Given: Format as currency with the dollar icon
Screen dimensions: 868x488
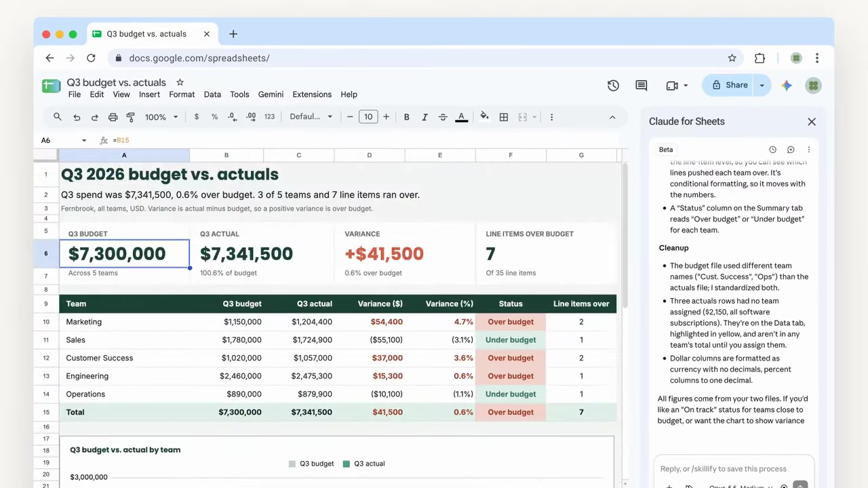Looking at the screenshot, I should coord(197,117).
